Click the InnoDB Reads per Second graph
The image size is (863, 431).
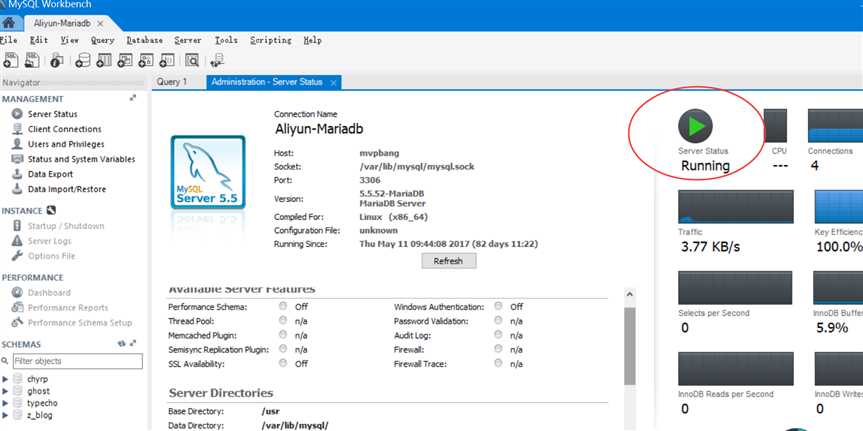click(x=736, y=369)
